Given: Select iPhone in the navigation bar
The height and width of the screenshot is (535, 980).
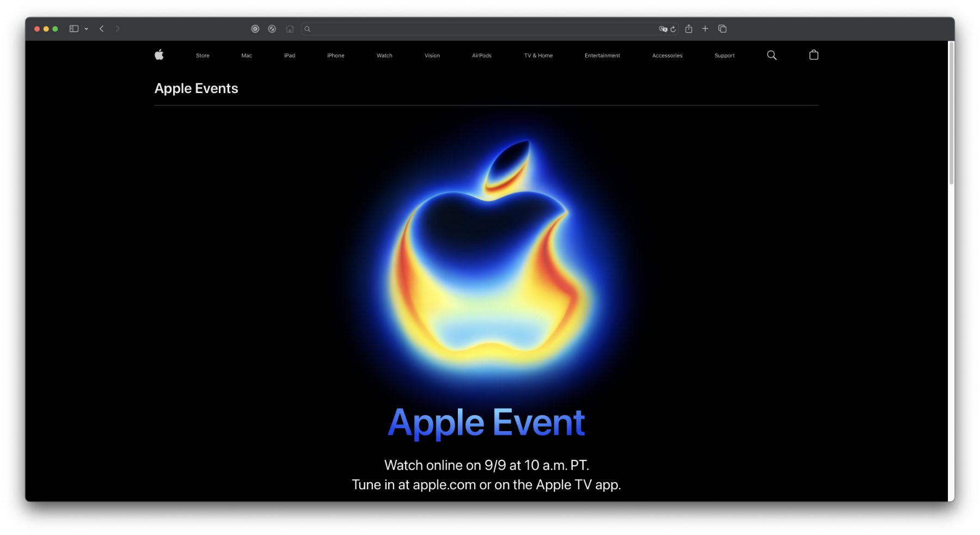Looking at the screenshot, I should 335,56.
